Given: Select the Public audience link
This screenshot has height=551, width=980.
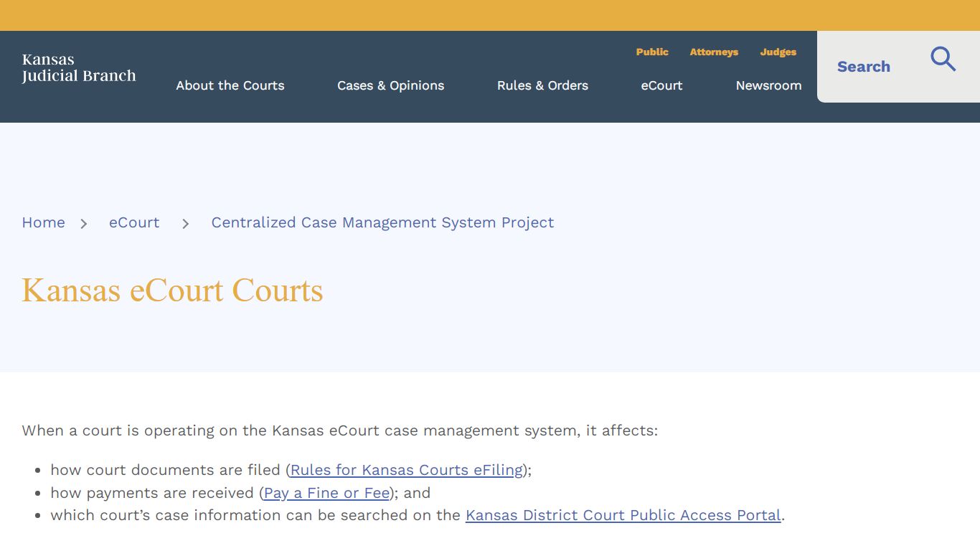Looking at the screenshot, I should 652,52.
